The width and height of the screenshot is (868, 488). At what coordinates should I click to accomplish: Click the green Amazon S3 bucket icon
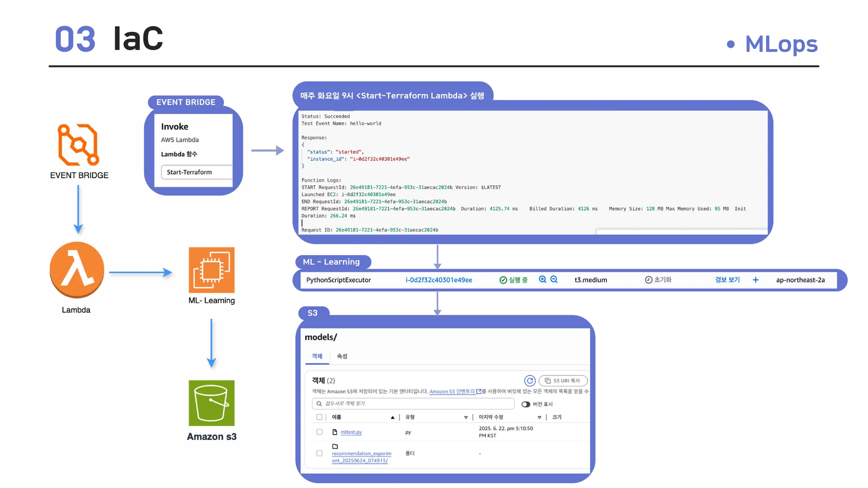(x=211, y=403)
